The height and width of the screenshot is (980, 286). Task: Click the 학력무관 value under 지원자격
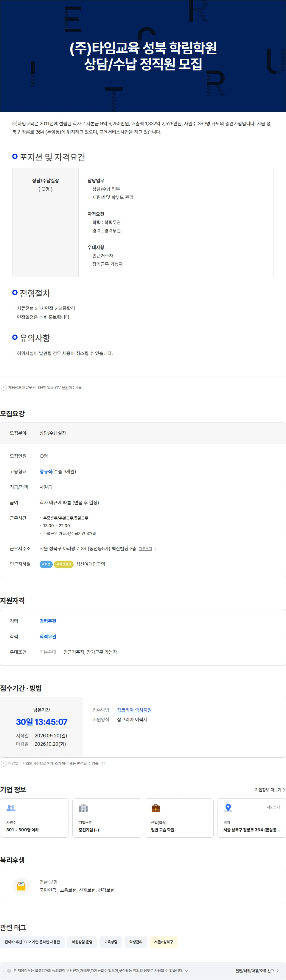pyautogui.click(x=48, y=637)
